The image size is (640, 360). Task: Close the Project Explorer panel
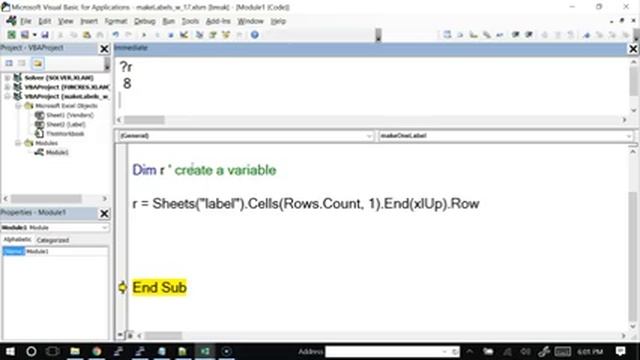pos(104,49)
